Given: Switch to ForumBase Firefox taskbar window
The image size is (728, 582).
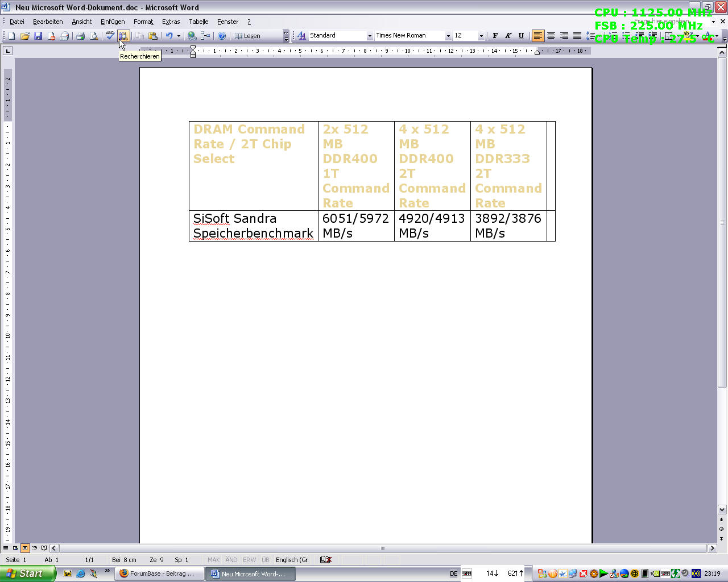Looking at the screenshot, I should tap(159, 573).
